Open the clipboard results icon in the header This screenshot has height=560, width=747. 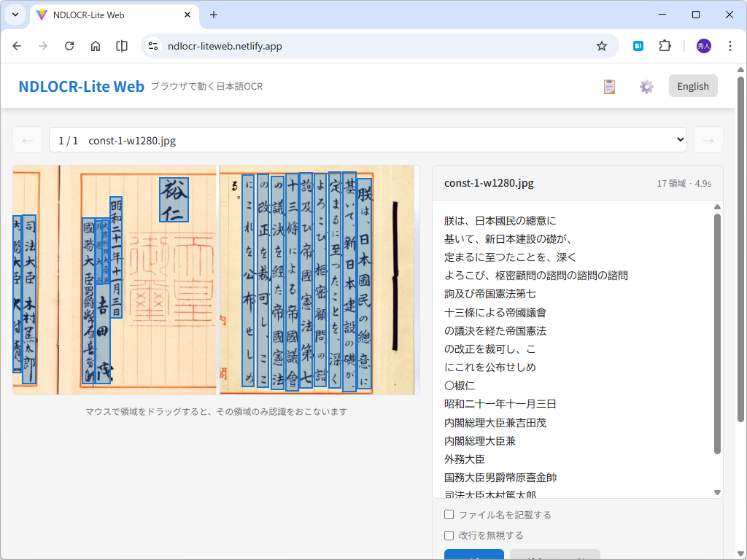coord(609,85)
